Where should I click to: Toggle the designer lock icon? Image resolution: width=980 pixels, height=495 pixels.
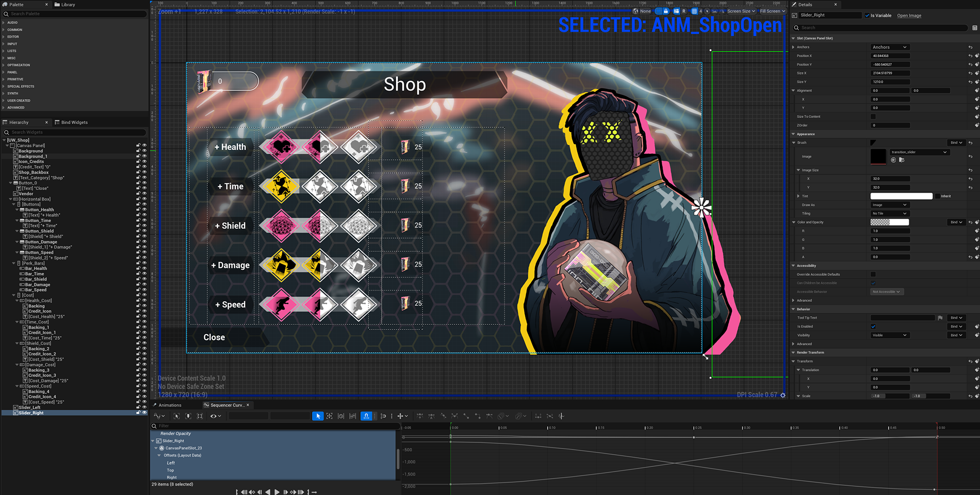(x=666, y=11)
